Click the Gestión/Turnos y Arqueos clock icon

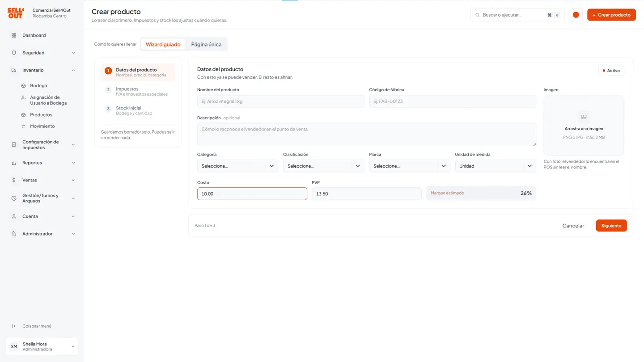[14, 198]
